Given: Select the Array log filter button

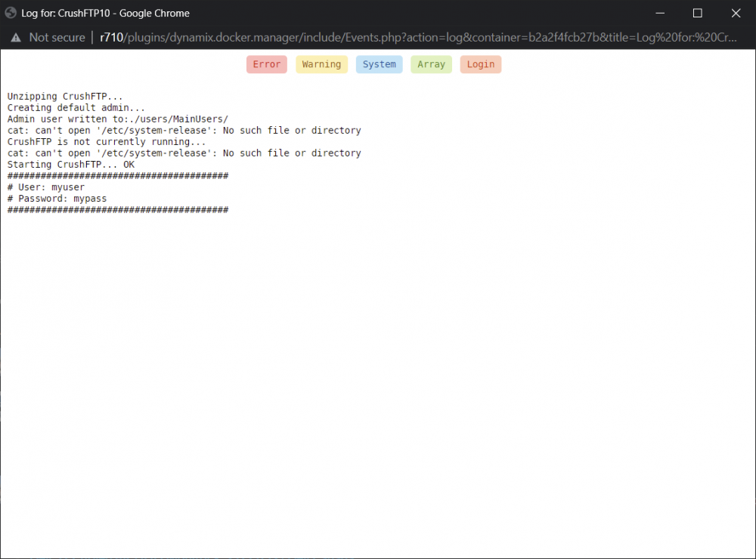Looking at the screenshot, I should [x=431, y=64].
